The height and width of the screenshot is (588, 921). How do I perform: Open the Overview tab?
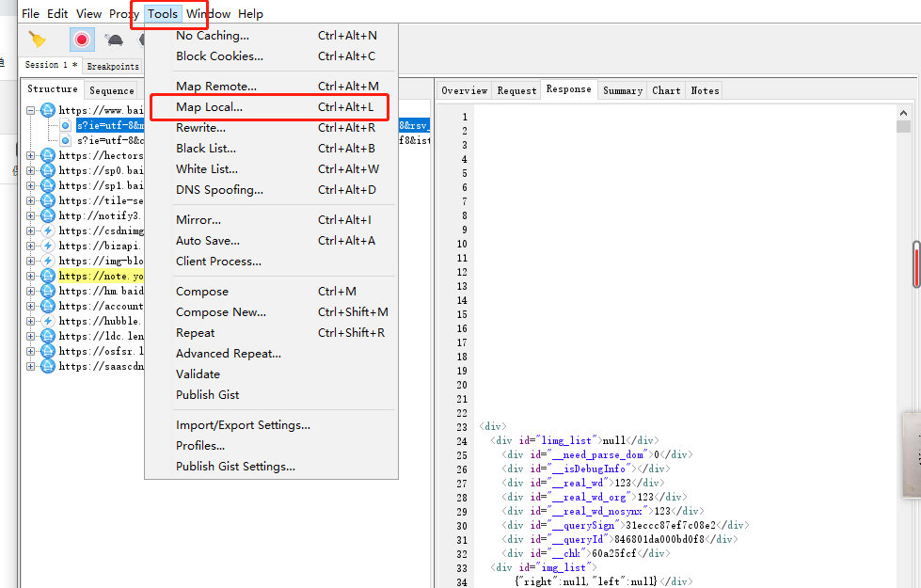(x=464, y=90)
